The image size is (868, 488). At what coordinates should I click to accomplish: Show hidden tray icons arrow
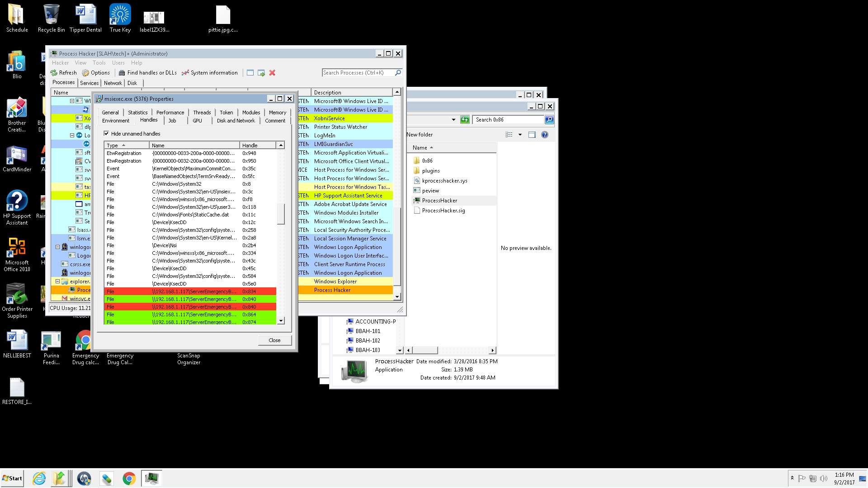tap(792, 478)
